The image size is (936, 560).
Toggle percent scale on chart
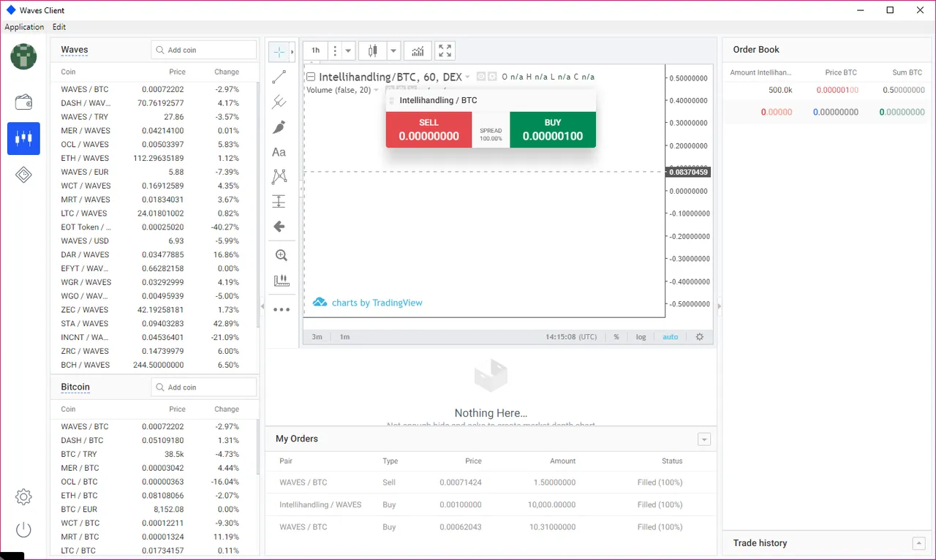[616, 337]
